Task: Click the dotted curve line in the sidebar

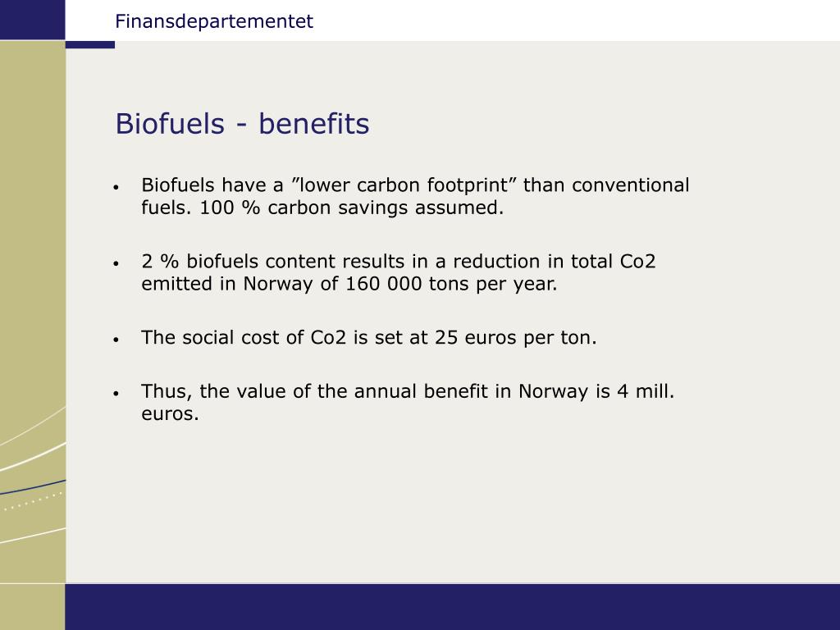Action: pos(33,501)
